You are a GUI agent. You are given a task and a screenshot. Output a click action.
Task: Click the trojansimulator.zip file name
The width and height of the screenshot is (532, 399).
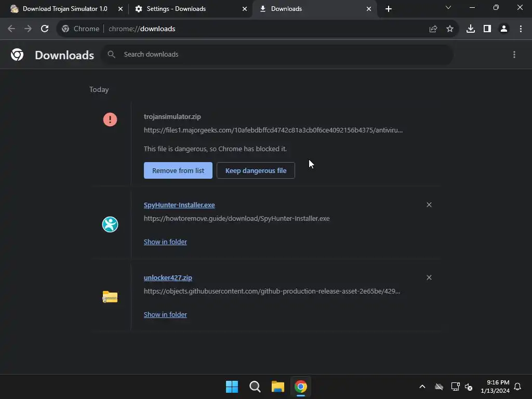[172, 117]
